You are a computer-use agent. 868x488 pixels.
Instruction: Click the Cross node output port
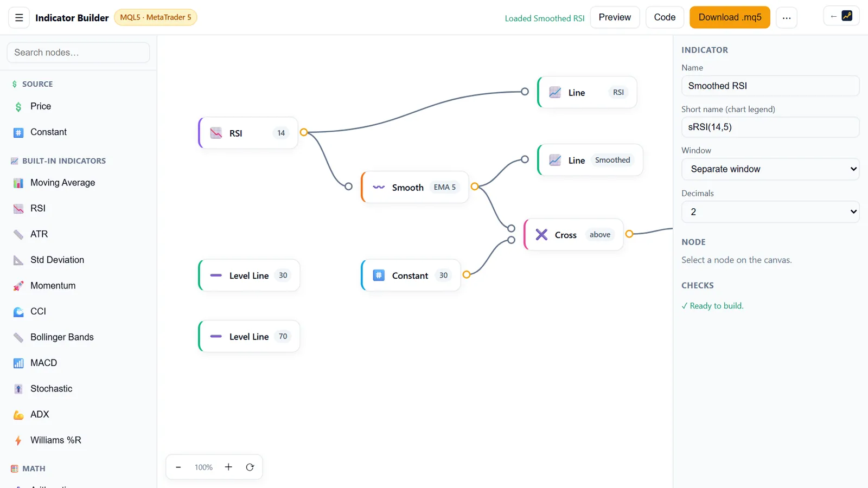(629, 234)
